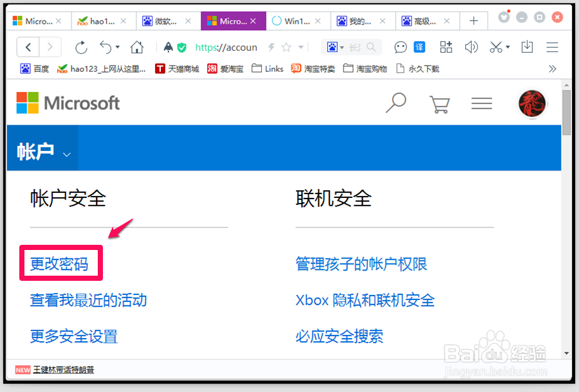The height and width of the screenshot is (392, 579).
Task: Click the search box magnifier icon
Action: (x=371, y=47)
